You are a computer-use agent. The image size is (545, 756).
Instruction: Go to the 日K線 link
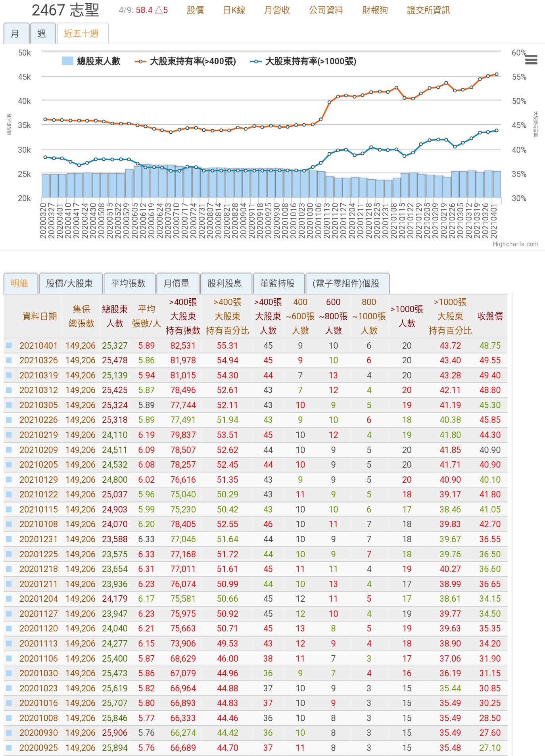pyautogui.click(x=234, y=10)
